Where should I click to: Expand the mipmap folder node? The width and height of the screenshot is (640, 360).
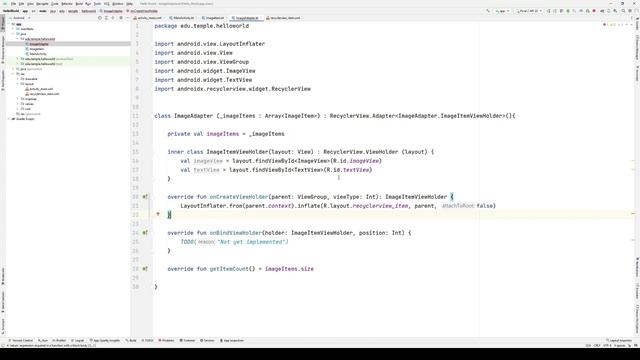click(18, 99)
